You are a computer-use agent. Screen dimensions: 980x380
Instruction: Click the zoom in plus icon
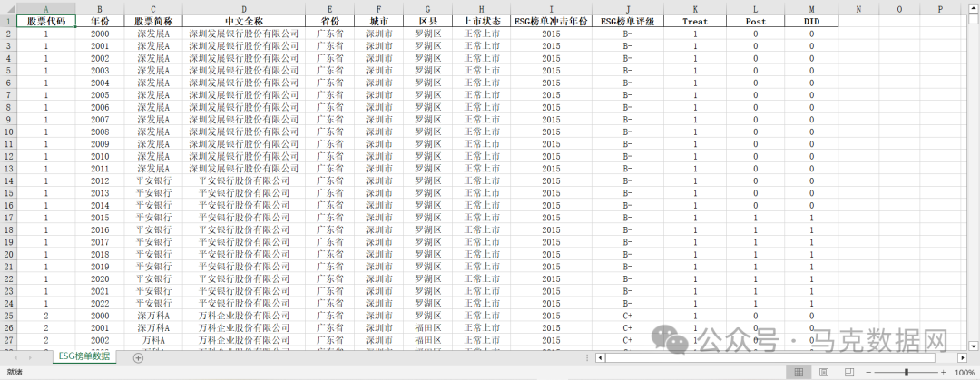(945, 373)
